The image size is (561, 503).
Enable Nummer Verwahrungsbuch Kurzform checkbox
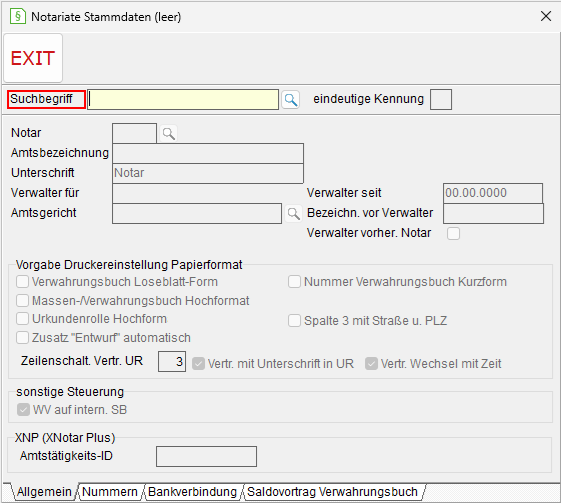(294, 282)
